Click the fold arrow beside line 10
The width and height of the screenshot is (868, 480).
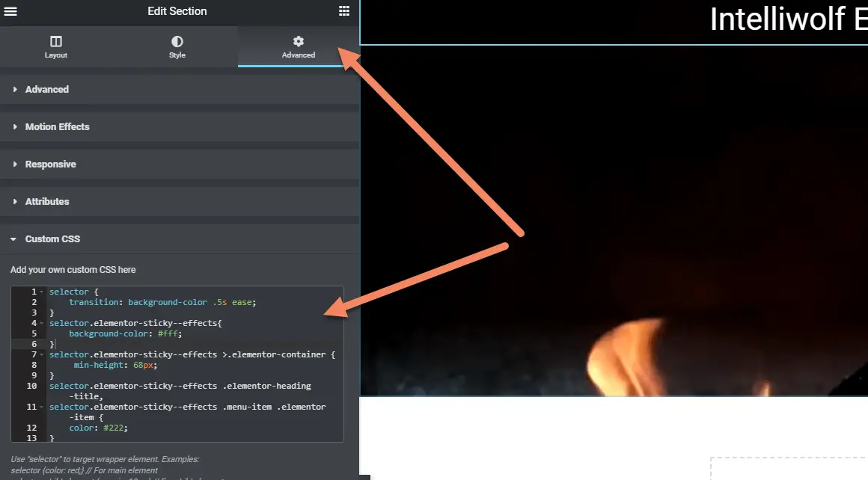click(41, 386)
